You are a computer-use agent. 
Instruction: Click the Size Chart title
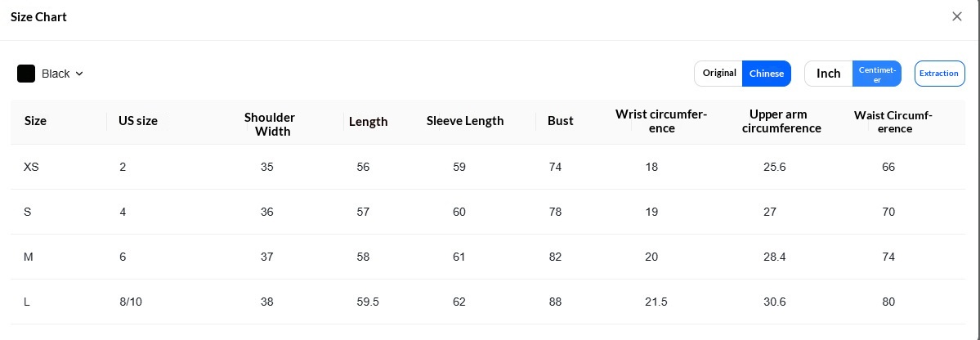click(38, 17)
